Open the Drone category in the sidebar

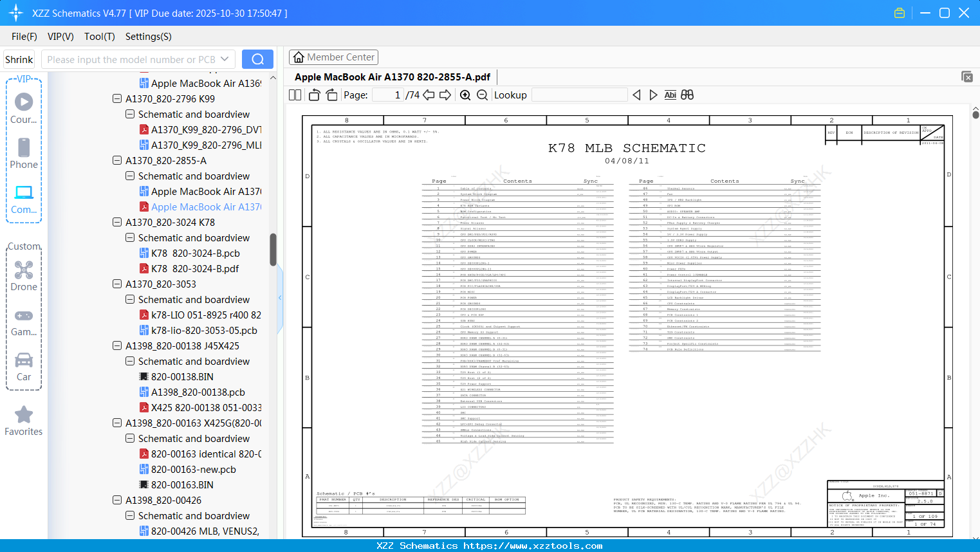[x=24, y=276]
